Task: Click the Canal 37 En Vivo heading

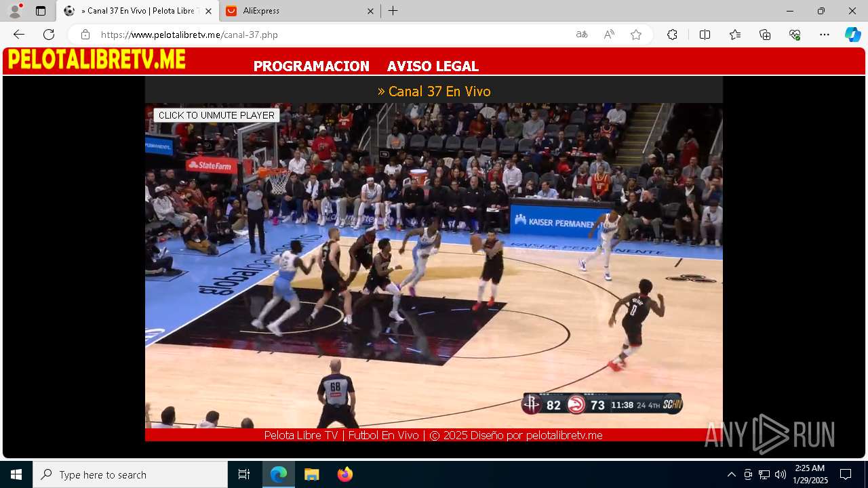Action: pos(434,91)
